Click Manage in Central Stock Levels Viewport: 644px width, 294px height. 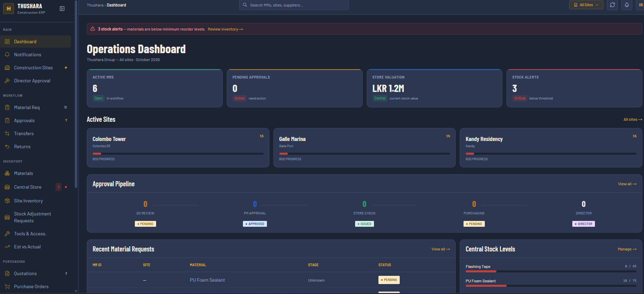(x=627, y=249)
